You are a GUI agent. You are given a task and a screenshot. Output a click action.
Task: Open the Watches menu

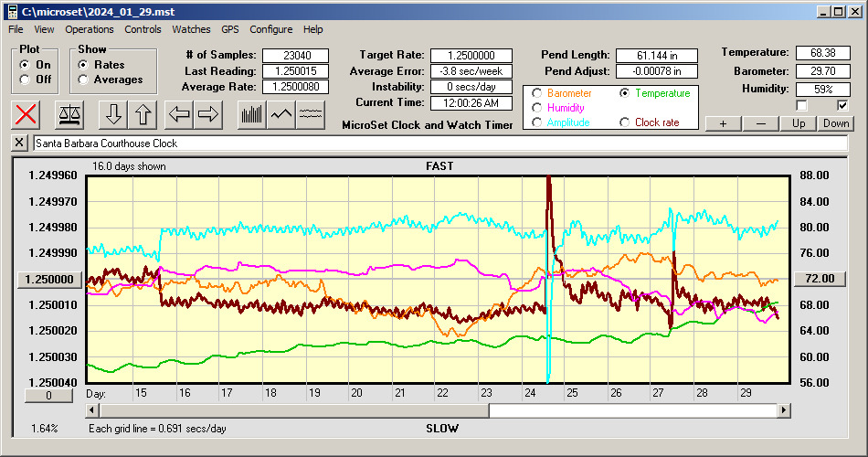pos(191,29)
